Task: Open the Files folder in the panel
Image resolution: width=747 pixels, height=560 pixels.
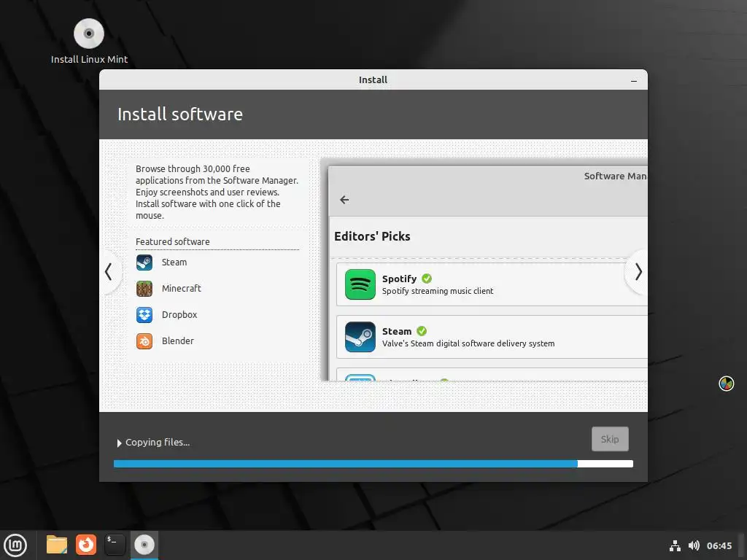Action: click(x=57, y=545)
